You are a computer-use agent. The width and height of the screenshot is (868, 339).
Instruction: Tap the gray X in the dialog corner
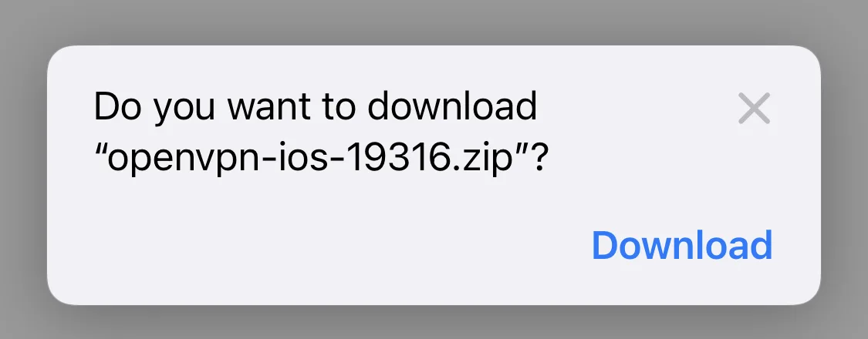tap(754, 109)
